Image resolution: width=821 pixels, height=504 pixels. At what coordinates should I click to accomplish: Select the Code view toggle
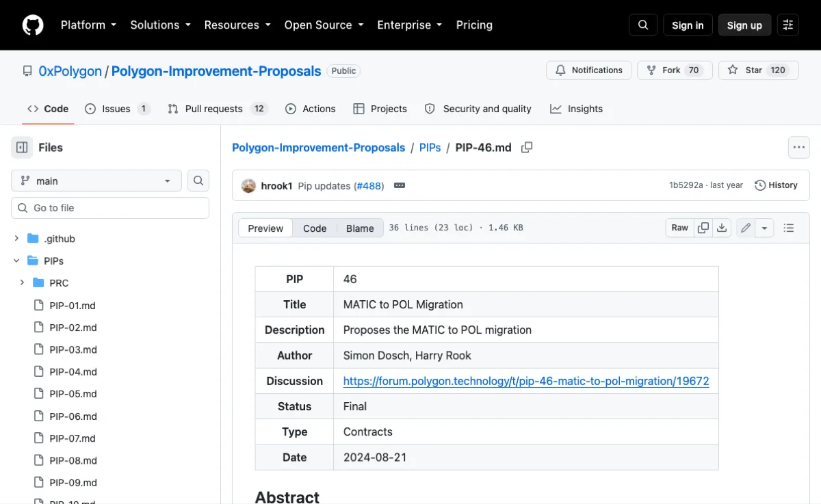click(x=315, y=228)
